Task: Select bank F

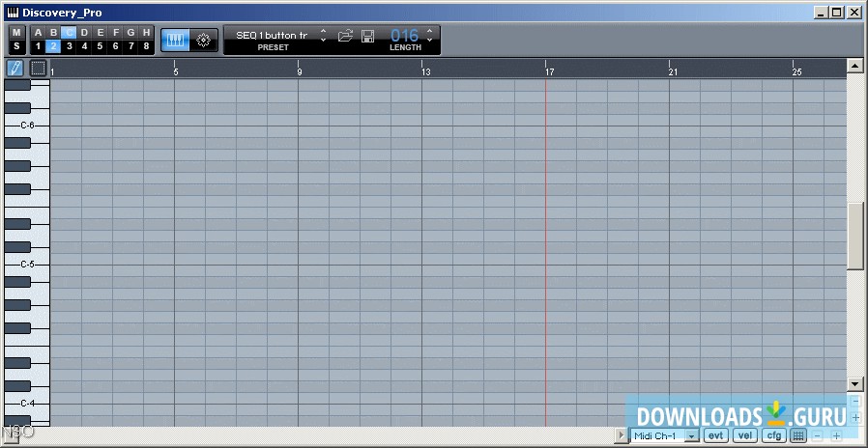Action: pos(115,33)
